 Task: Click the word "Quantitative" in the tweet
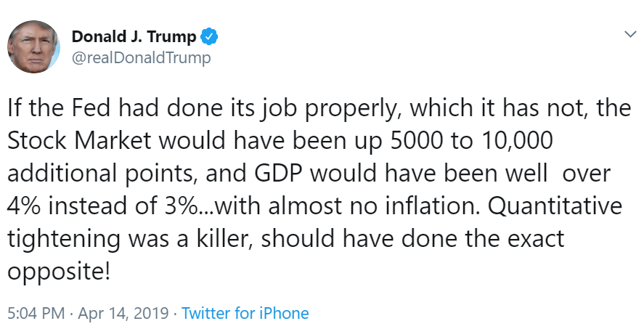coord(555,207)
